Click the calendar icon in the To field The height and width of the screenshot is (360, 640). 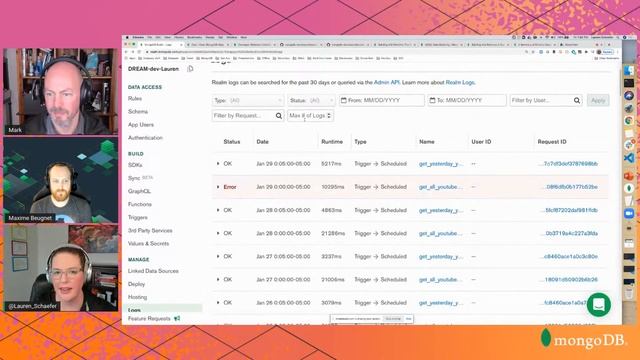coord(432,100)
